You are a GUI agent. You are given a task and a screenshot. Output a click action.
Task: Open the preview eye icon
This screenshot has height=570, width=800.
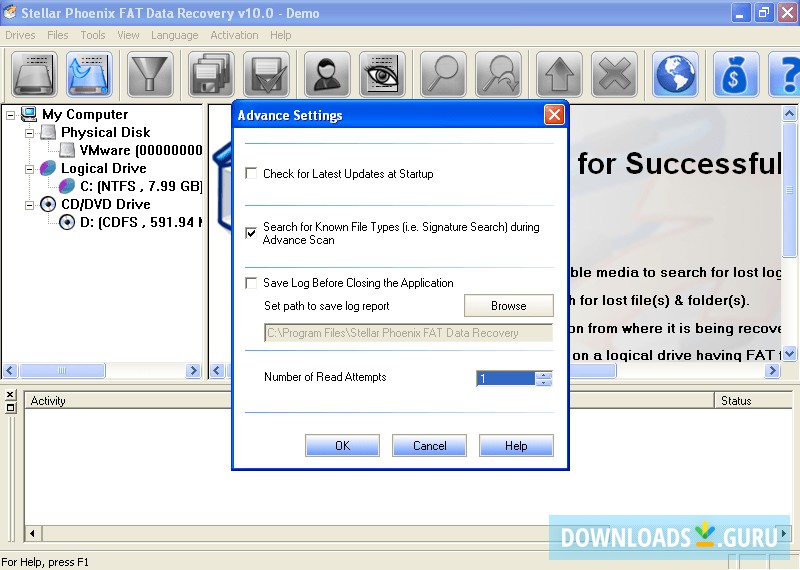[382, 75]
